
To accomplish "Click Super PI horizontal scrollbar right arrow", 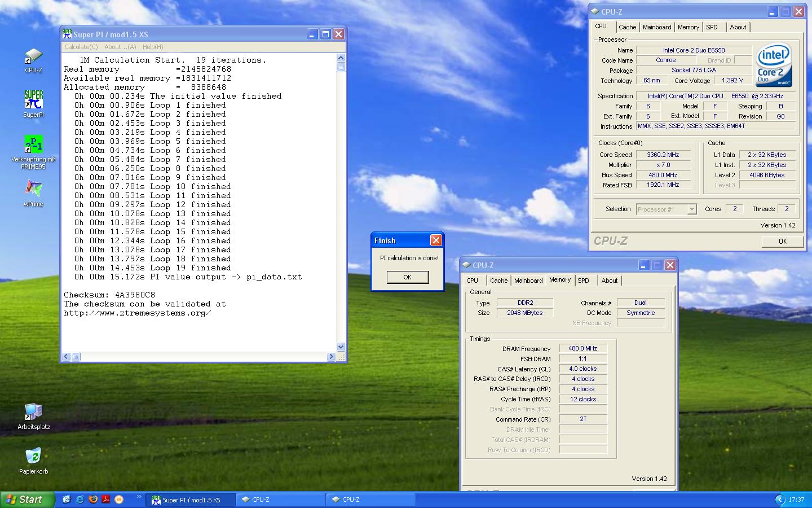I will pos(331,357).
